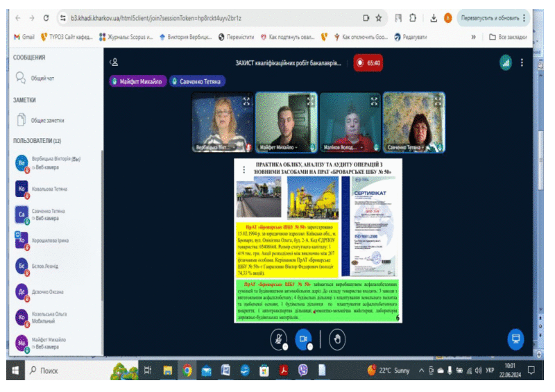Click the browser forward arrow
This screenshot has height=392, width=555.
coord(32,18)
